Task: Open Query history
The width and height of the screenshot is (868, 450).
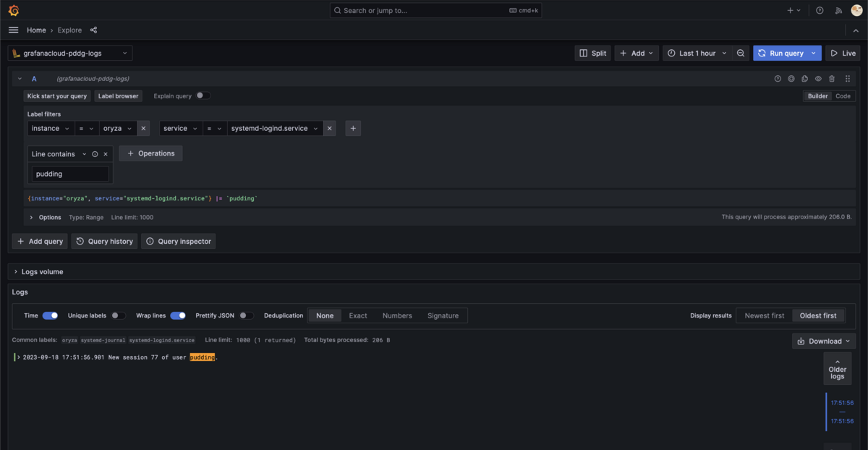Action: click(x=104, y=242)
